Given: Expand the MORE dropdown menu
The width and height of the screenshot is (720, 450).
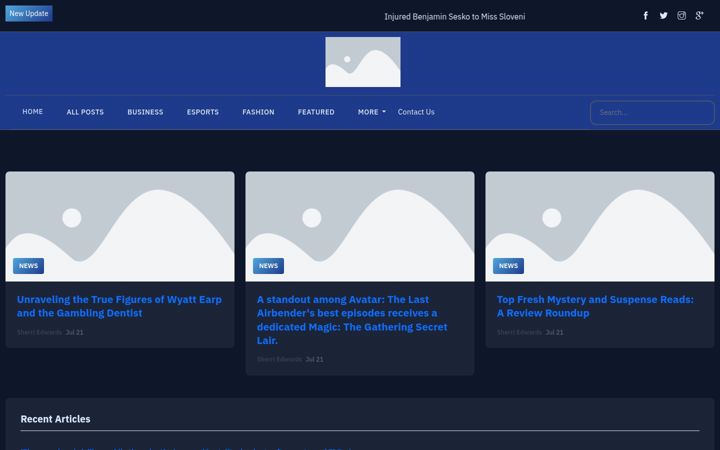Looking at the screenshot, I should 371,112.
